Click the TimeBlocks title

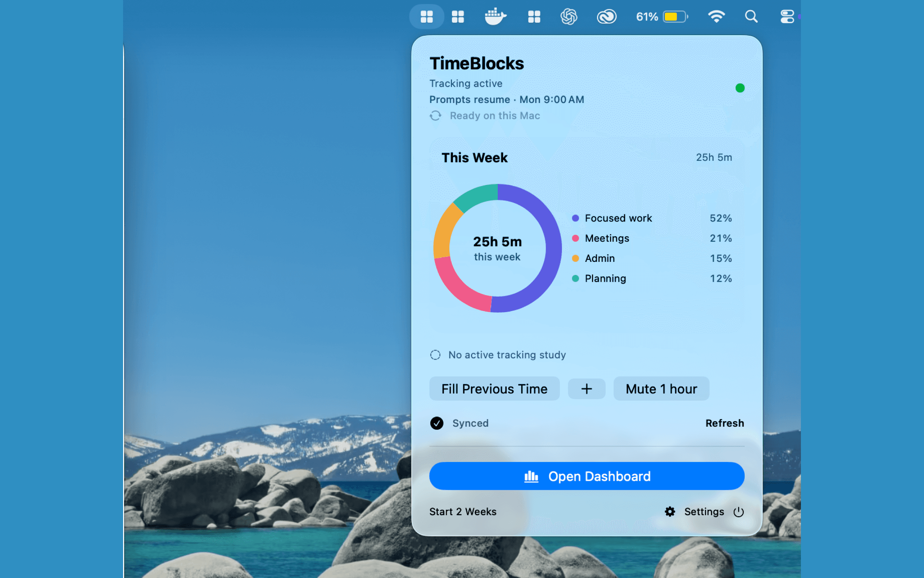[x=476, y=64]
